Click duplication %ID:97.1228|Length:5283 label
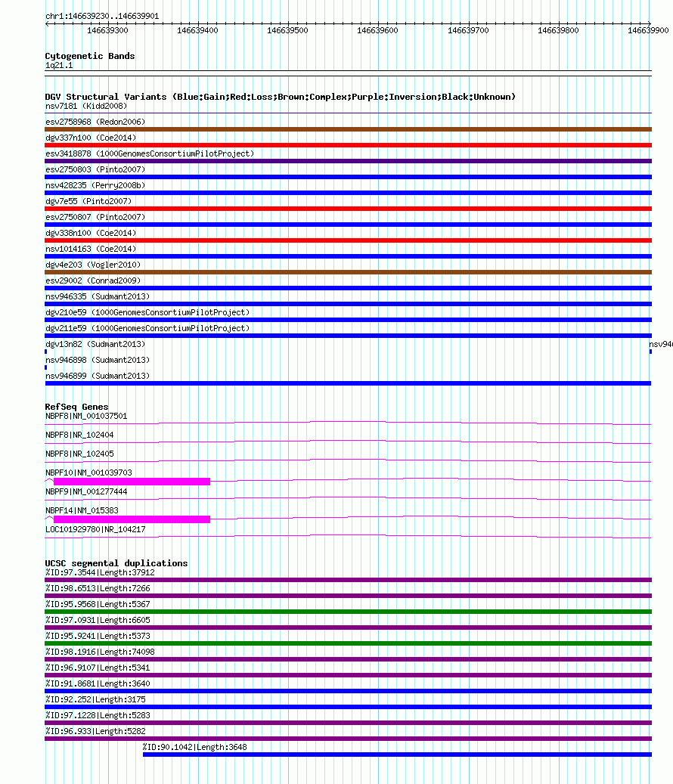The width and height of the screenshot is (673, 784). coord(98,715)
